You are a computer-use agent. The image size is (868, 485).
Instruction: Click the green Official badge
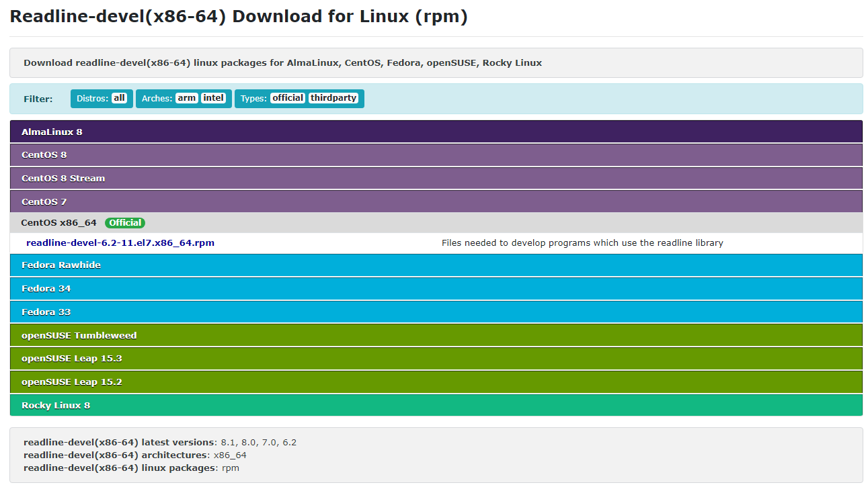[125, 223]
